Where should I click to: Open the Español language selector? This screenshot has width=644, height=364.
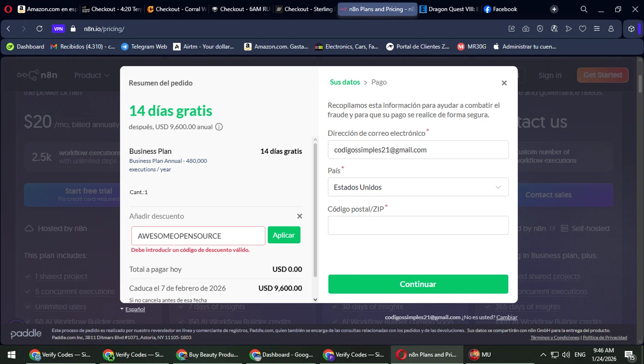[133, 309]
